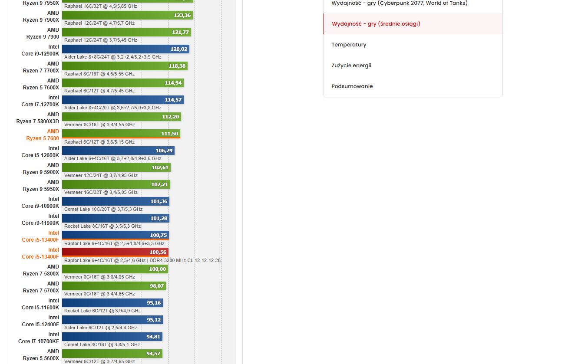This screenshot has width=588, height=364.
Task: Open the Temperatury section
Action: [413, 45]
